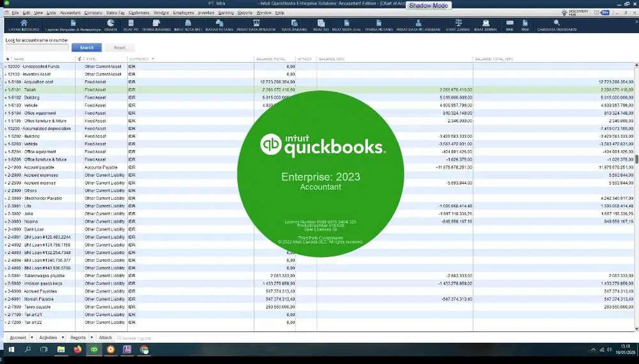
Task: Collapse the 15200 Accumulated depreciation row
Action: click(x=6, y=128)
